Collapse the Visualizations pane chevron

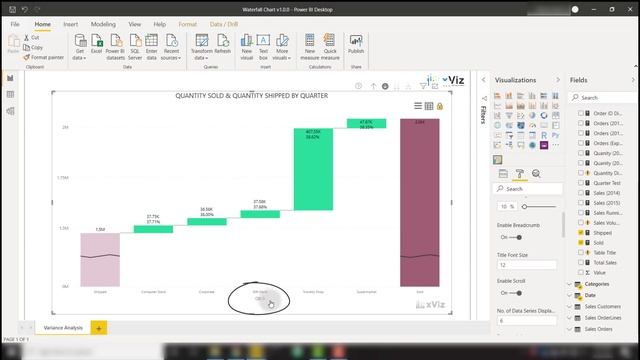[558, 80]
